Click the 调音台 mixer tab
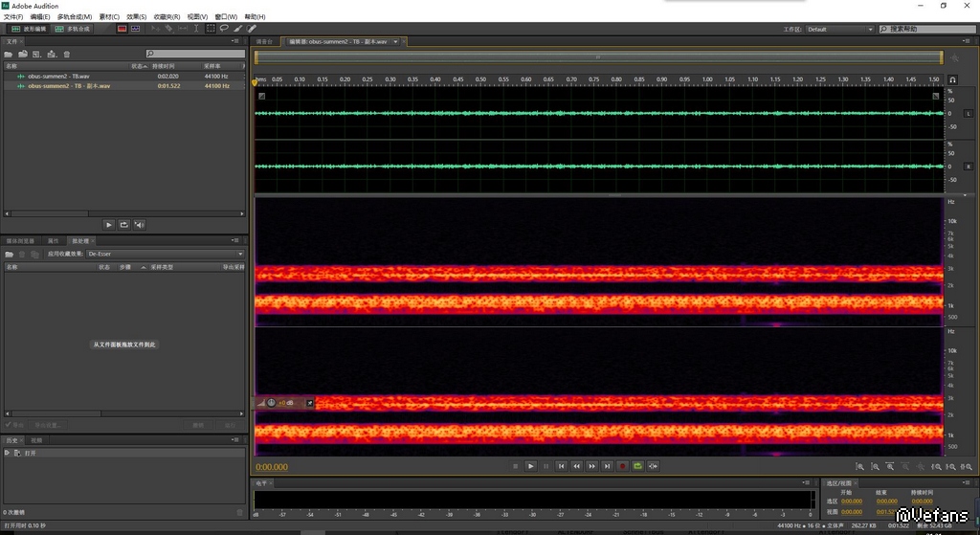980x535 pixels. point(264,42)
